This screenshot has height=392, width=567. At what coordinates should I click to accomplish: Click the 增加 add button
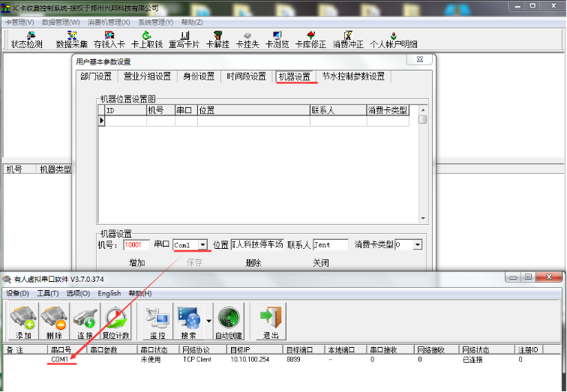(x=136, y=263)
